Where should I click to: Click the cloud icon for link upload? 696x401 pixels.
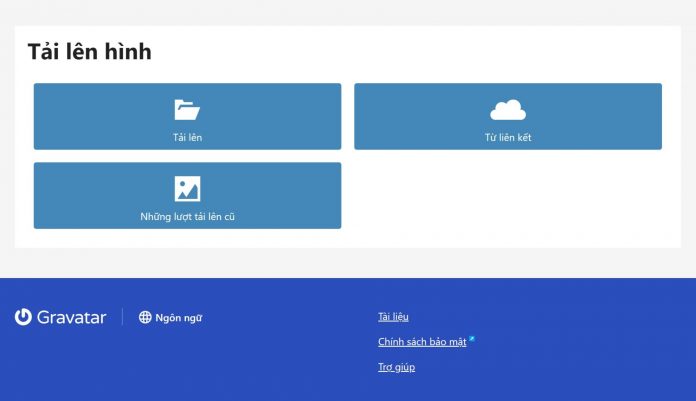(508, 110)
